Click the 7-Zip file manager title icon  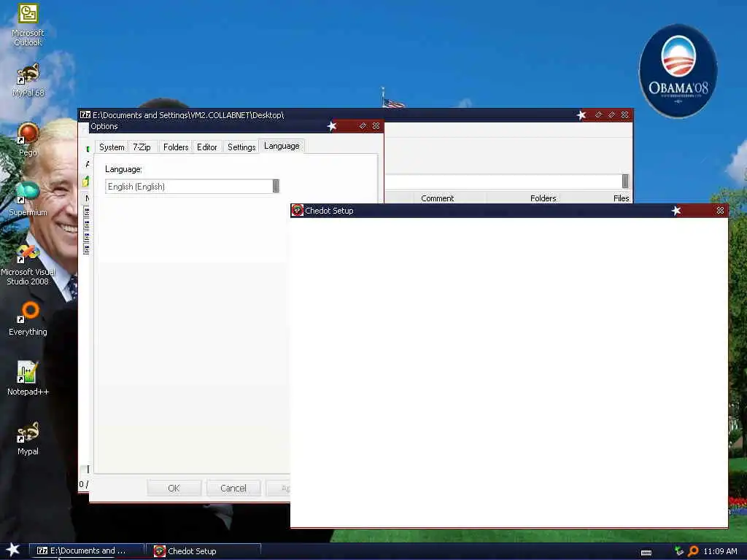pyautogui.click(x=85, y=114)
